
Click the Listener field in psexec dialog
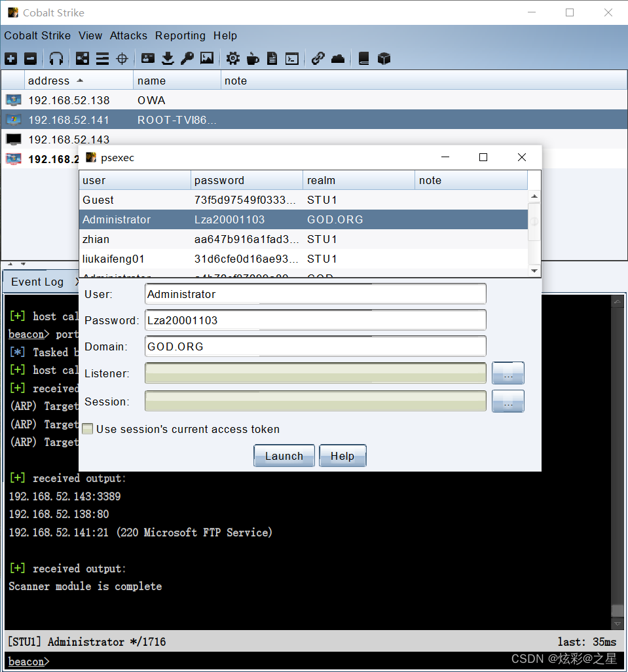315,373
